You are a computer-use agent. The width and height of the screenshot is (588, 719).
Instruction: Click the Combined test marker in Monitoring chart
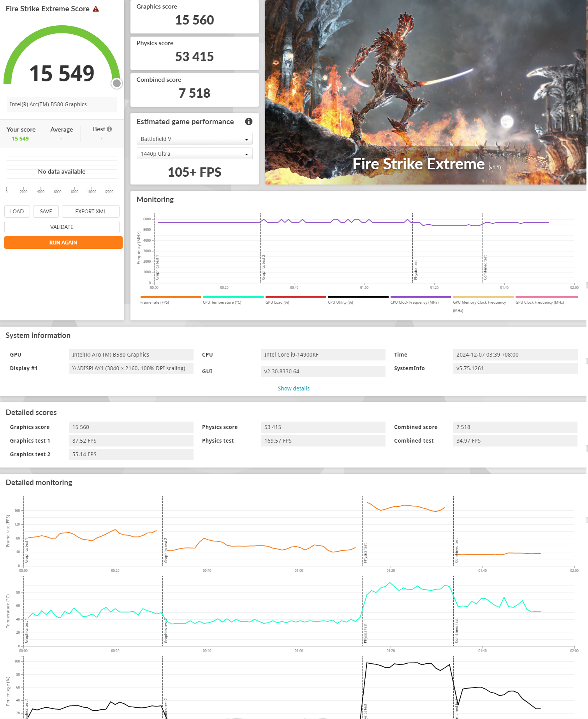click(x=485, y=267)
